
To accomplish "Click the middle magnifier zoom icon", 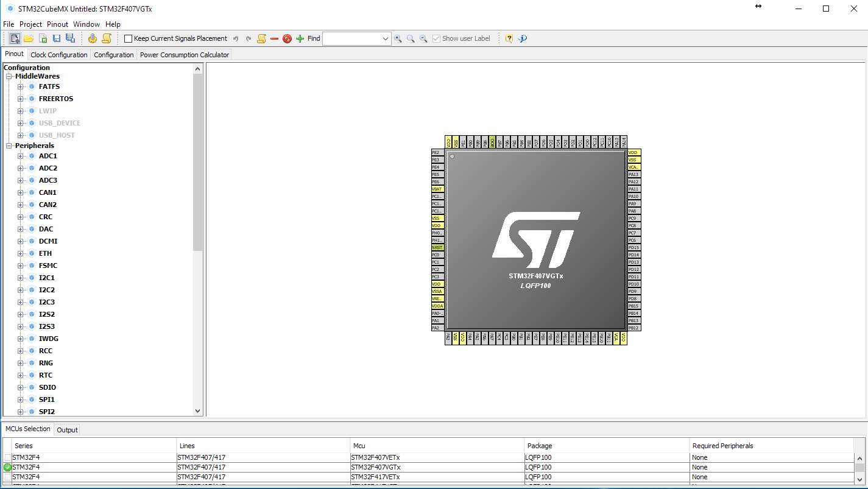I will click(x=411, y=38).
